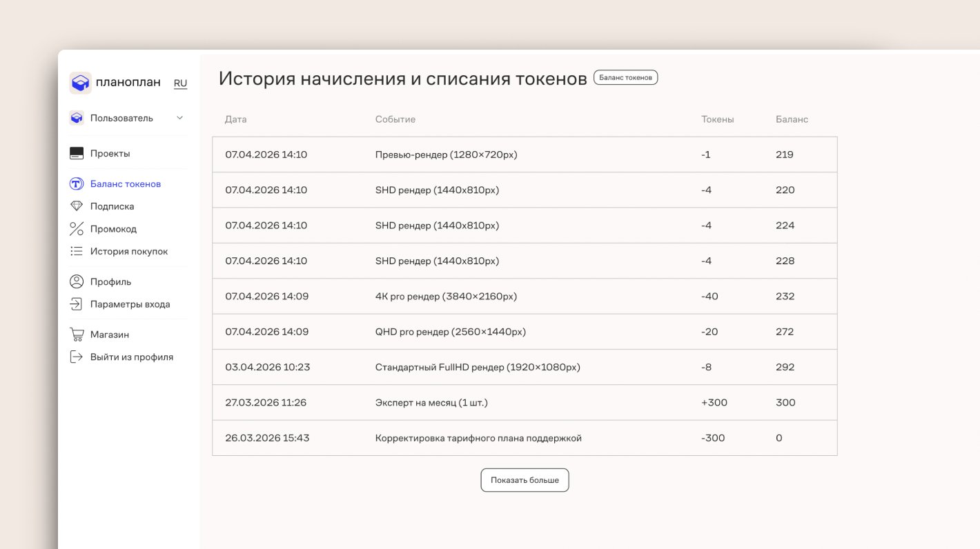Open Подписка via the diamond icon
This screenshot has width=980, height=549.
(x=76, y=206)
